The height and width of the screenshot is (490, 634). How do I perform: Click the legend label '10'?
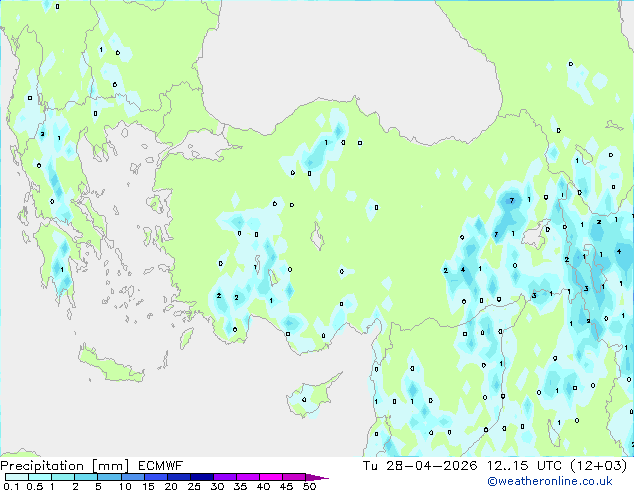pyautogui.click(x=125, y=486)
